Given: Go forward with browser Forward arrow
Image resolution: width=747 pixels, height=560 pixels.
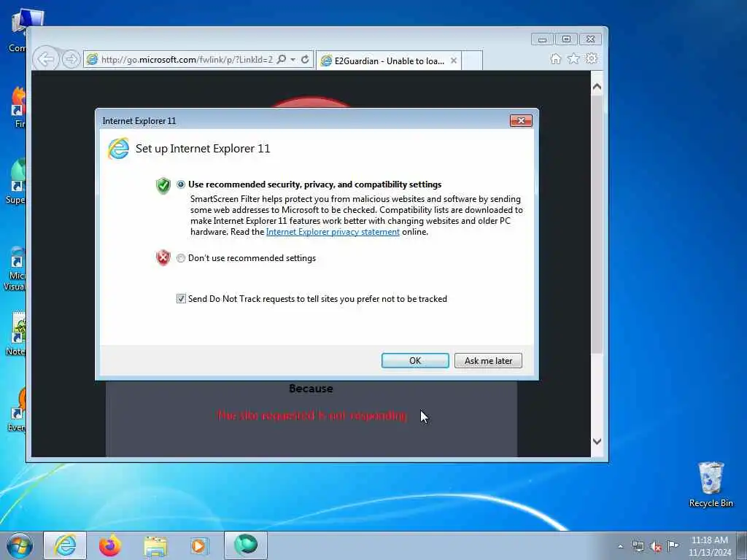Looking at the screenshot, I should pyautogui.click(x=71, y=59).
